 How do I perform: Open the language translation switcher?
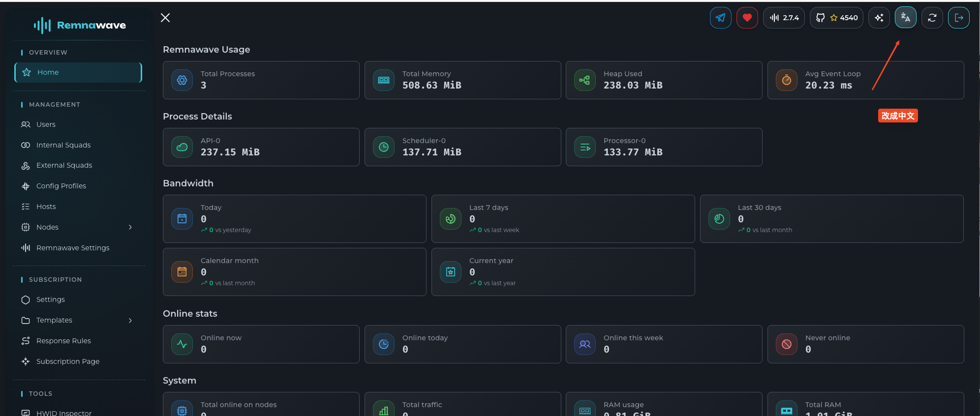pyautogui.click(x=905, y=18)
